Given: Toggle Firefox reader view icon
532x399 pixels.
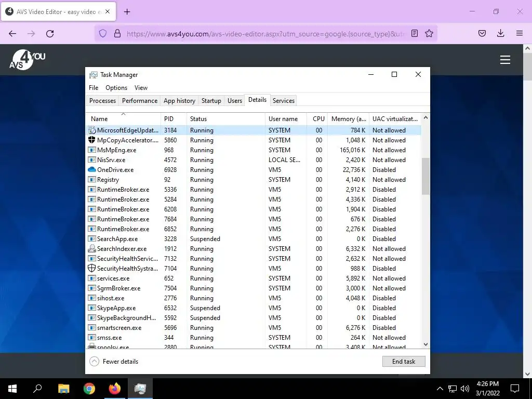Looking at the screenshot, I should tap(414, 33).
